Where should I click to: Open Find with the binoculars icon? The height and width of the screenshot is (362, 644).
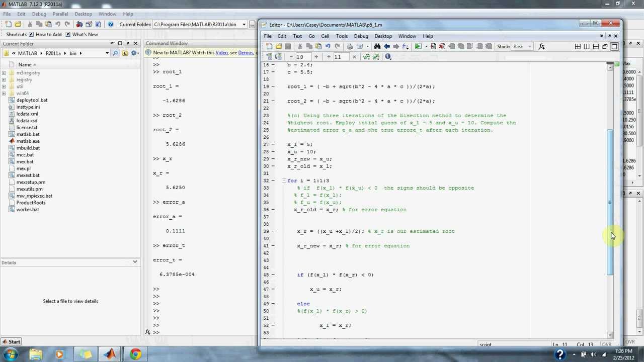click(x=377, y=46)
